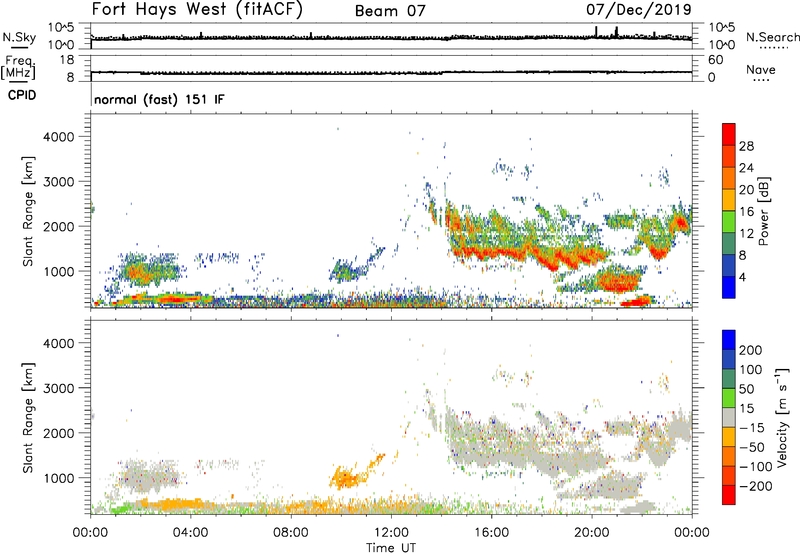The width and height of the screenshot is (800, 554).
Task: Pick the yellow 16–20 dB Power colorbar segment
Action: pos(729,200)
